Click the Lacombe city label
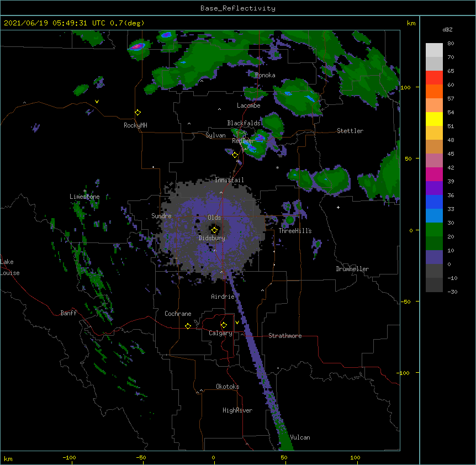The image size is (476, 465). pyautogui.click(x=248, y=105)
